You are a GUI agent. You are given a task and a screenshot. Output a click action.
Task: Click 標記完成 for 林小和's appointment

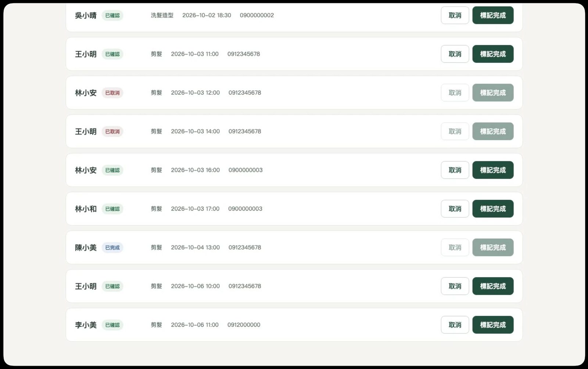(x=493, y=209)
